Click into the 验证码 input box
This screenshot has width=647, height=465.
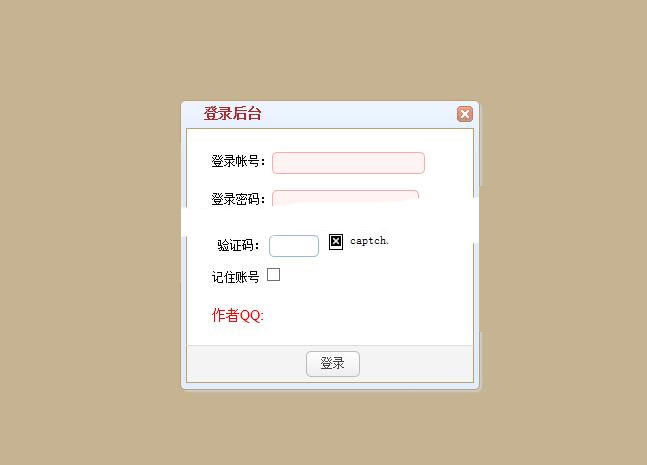[294, 246]
